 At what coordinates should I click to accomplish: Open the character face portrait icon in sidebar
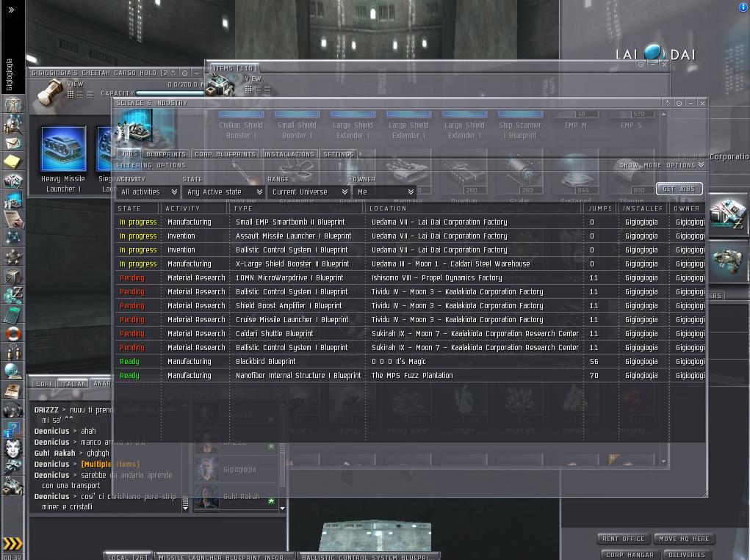point(13,448)
